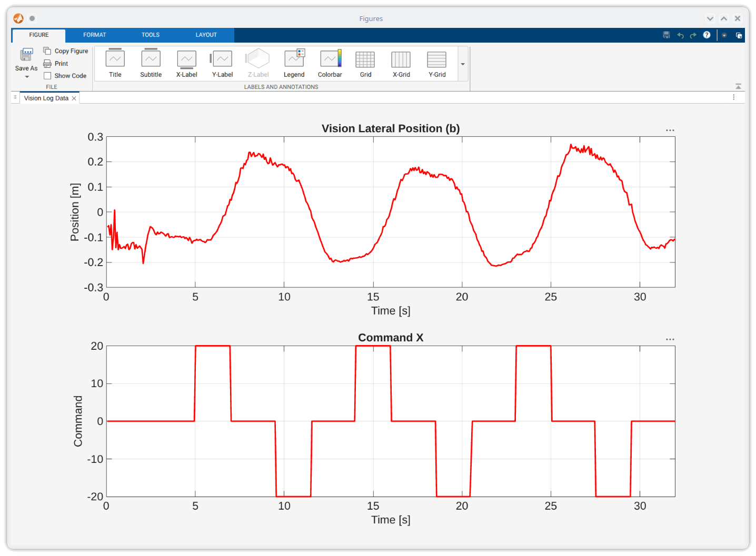This screenshot has height=556, width=756.
Task: Click the Position [m] axis label
Action: (x=75, y=212)
